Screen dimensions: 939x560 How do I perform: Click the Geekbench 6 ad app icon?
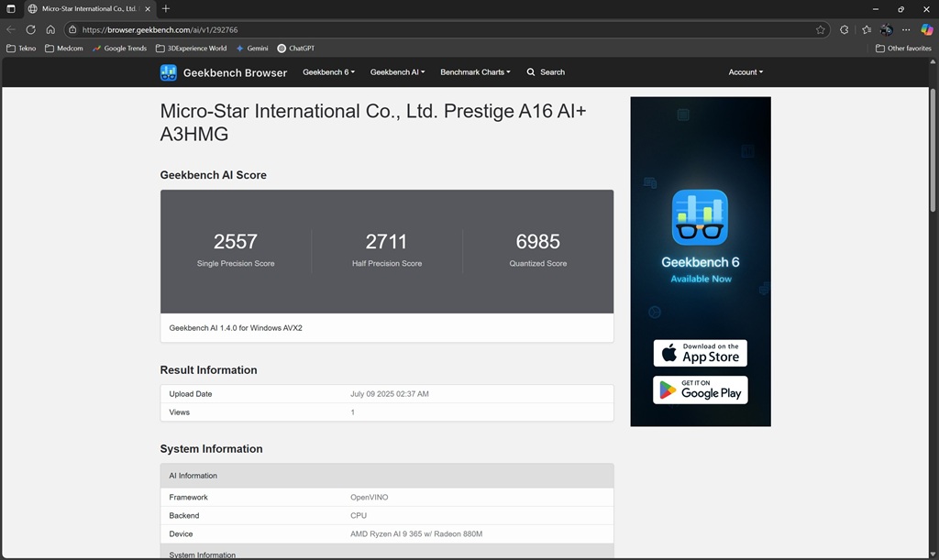click(700, 218)
